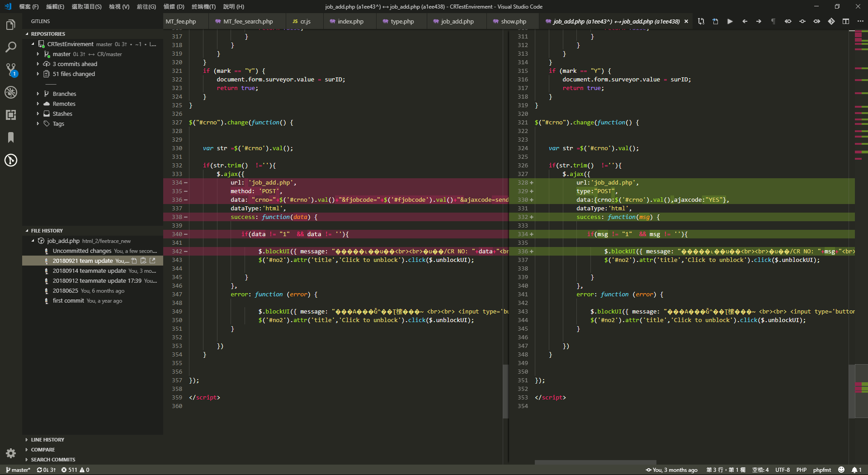This screenshot has height=475, width=868.
Task: Open Source Control with pending change badge
Action: pyautogui.click(x=11, y=70)
